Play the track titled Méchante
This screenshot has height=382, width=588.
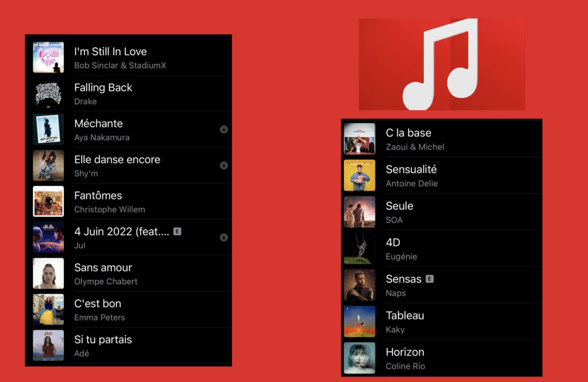[x=99, y=123]
